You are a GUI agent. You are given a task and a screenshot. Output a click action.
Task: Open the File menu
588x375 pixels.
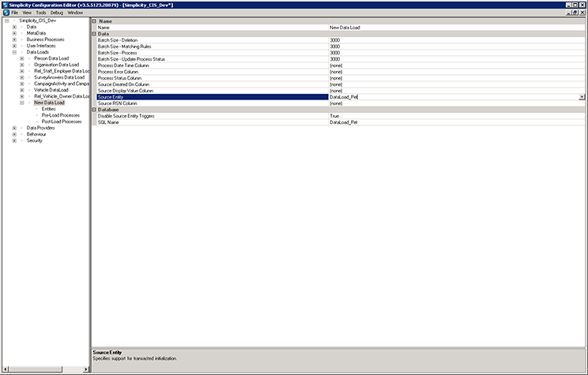click(15, 13)
